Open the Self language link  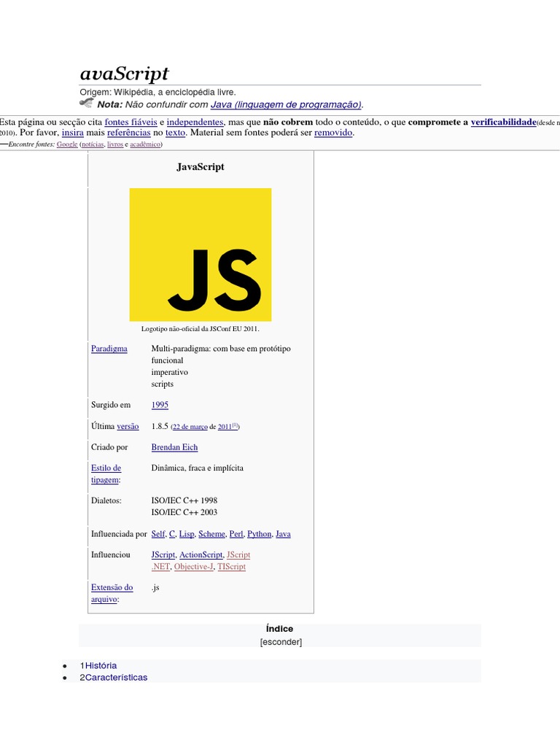pyautogui.click(x=158, y=534)
